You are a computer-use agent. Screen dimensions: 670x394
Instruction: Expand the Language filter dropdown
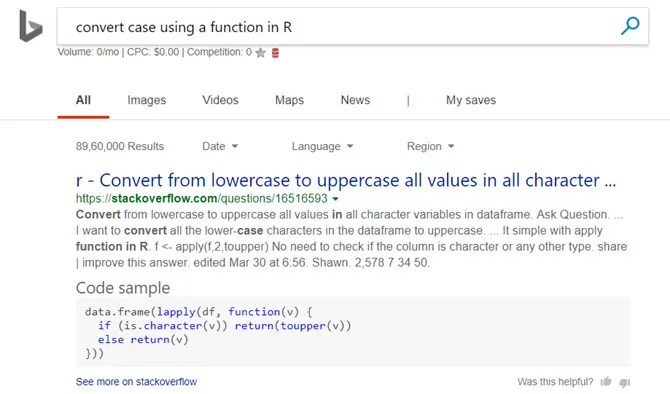(322, 146)
